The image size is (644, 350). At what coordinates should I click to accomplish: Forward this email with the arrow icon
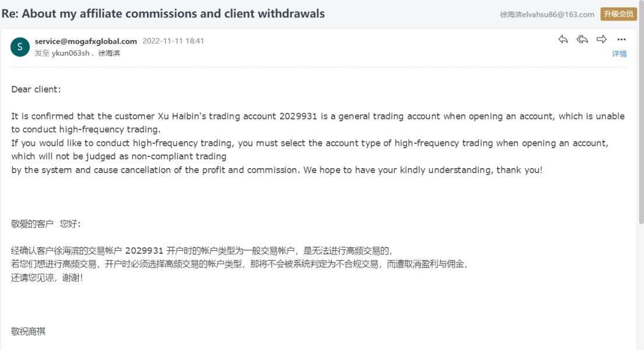tap(601, 40)
